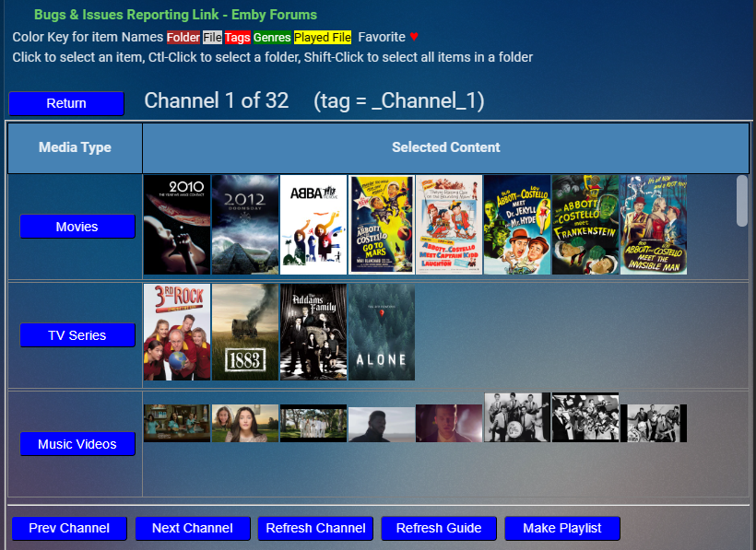The height and width of the screenshot is (550, 756).
Task: Click the Selected Content column header
Action: click(446, 147)
